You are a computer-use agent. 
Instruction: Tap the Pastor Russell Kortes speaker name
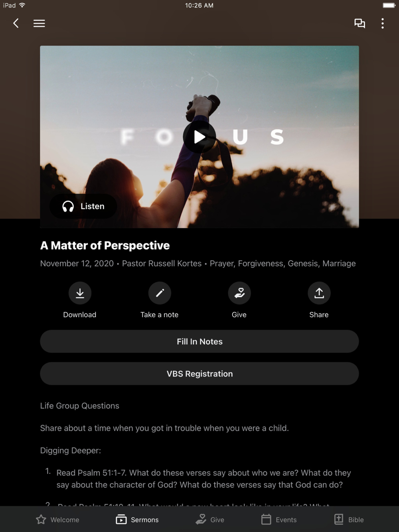coord(162,263)
